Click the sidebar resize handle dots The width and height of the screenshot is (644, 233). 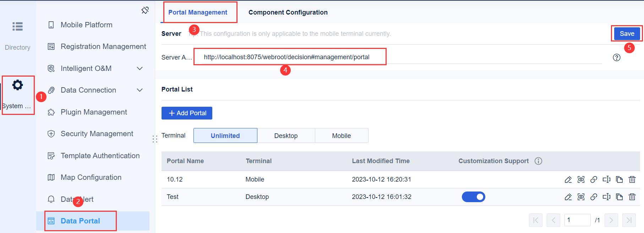(155, 139)
